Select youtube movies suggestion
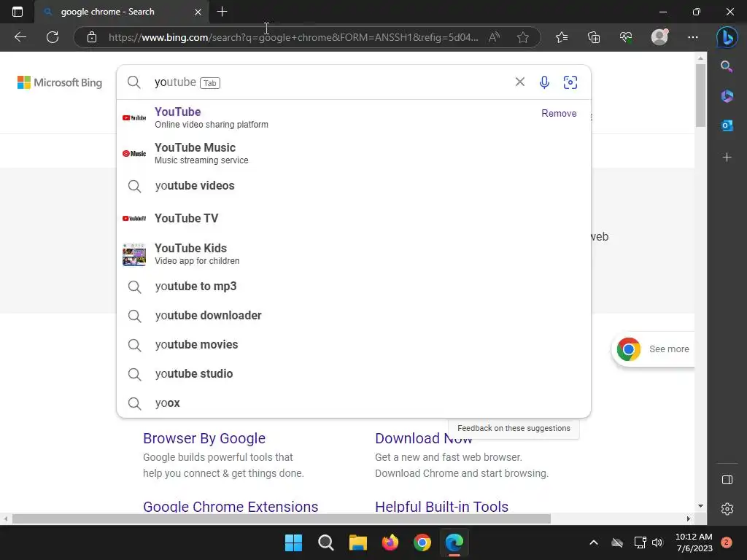The image size is (747, 560). click(x=354, y=344)
